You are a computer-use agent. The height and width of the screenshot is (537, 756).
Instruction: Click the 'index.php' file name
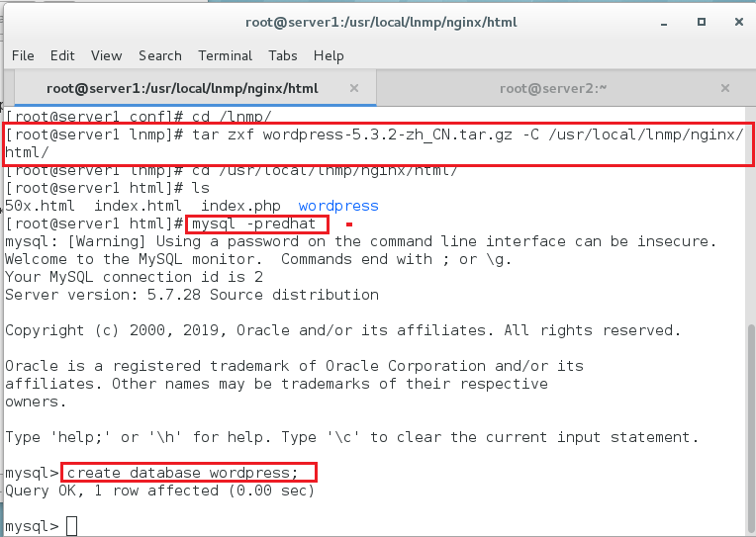[240, 206]
